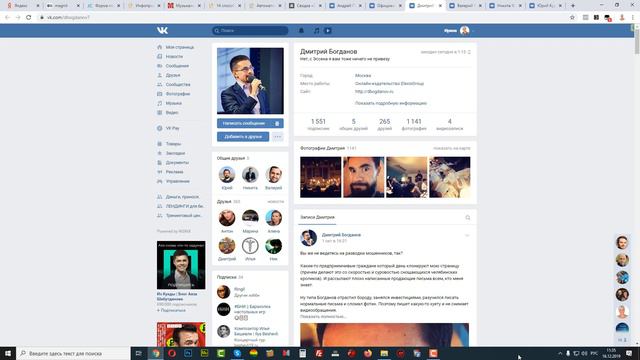Viewport: 640px width, 360px height.
Task: Bookmark the page with star icon
Action: [x=572, y=18]
